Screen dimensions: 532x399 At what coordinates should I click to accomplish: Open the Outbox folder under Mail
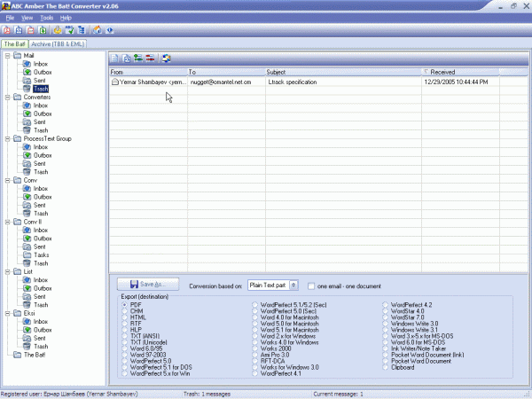point(43,73)
